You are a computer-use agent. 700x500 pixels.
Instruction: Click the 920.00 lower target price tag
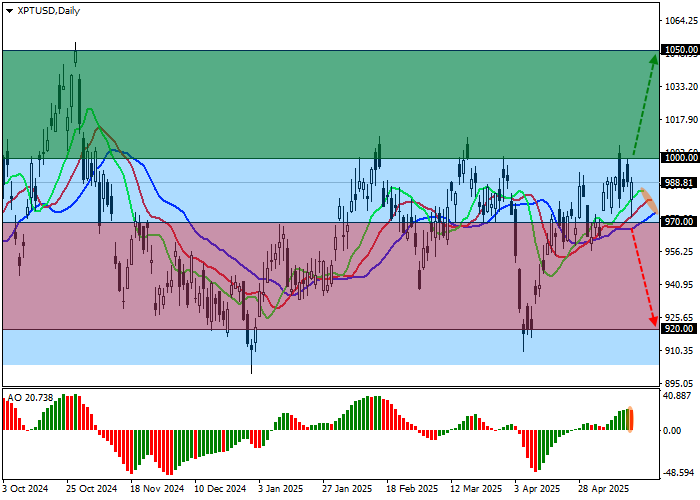pos(679,329)
